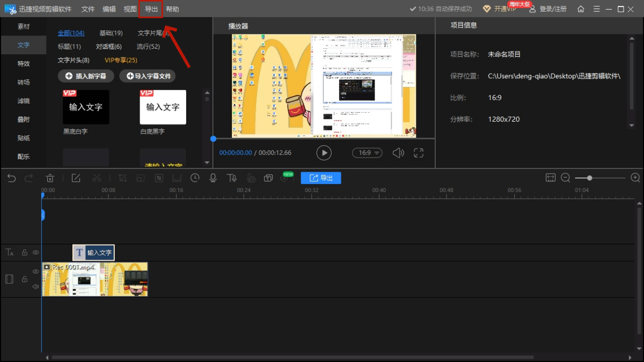Screen dimensions: 644x362
Task: Open the duration clock tool
Action: (195, 178)
